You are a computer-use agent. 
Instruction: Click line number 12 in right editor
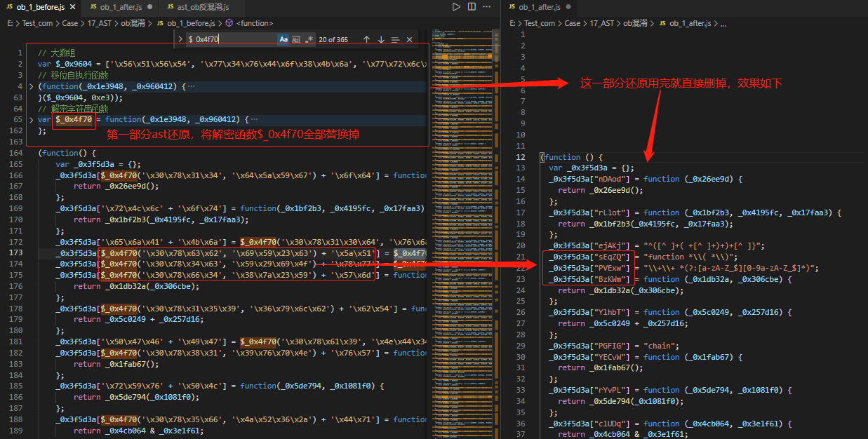(521, 156)
